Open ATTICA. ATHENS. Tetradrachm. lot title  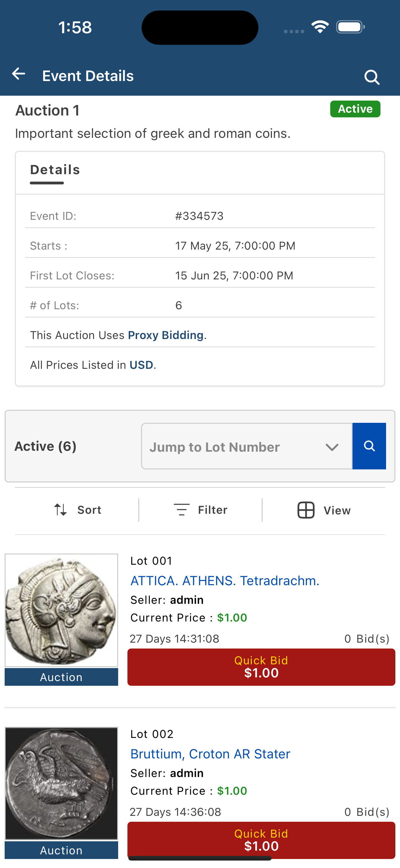point(225,581)
